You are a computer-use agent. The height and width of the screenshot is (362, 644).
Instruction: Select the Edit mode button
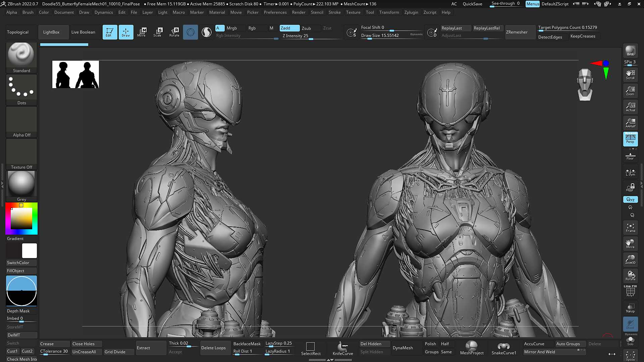[110, 32]
